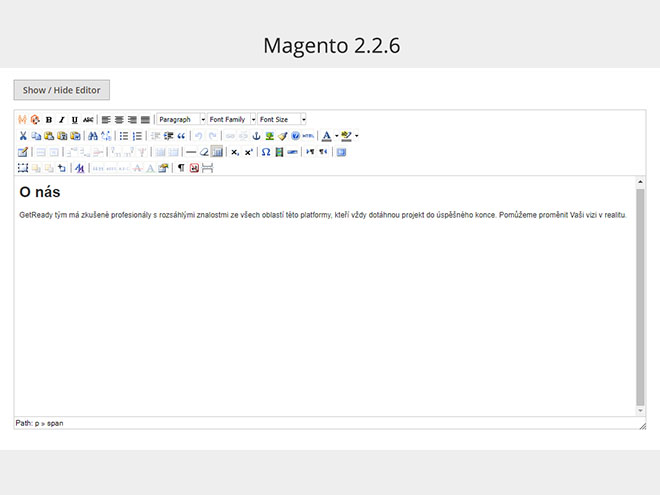
Task: Click the Paste icon
Action: pyautogui.click(x=49, y=136)
